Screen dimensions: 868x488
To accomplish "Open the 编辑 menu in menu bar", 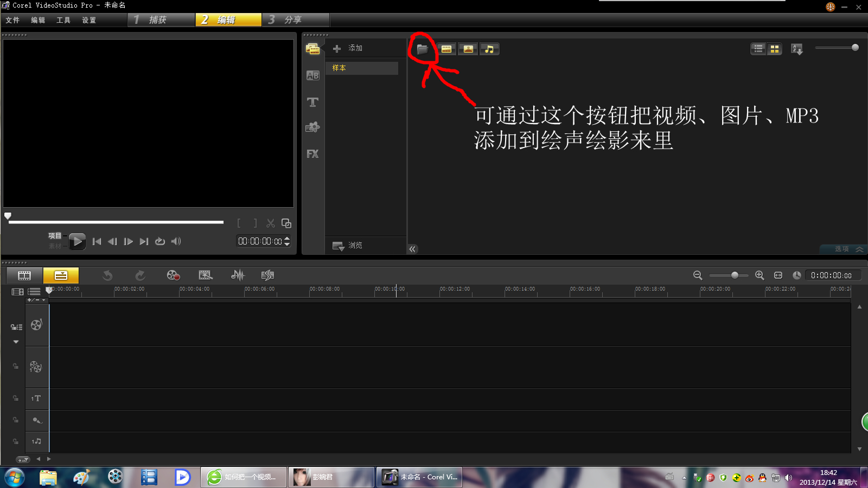I will (38, 20).
